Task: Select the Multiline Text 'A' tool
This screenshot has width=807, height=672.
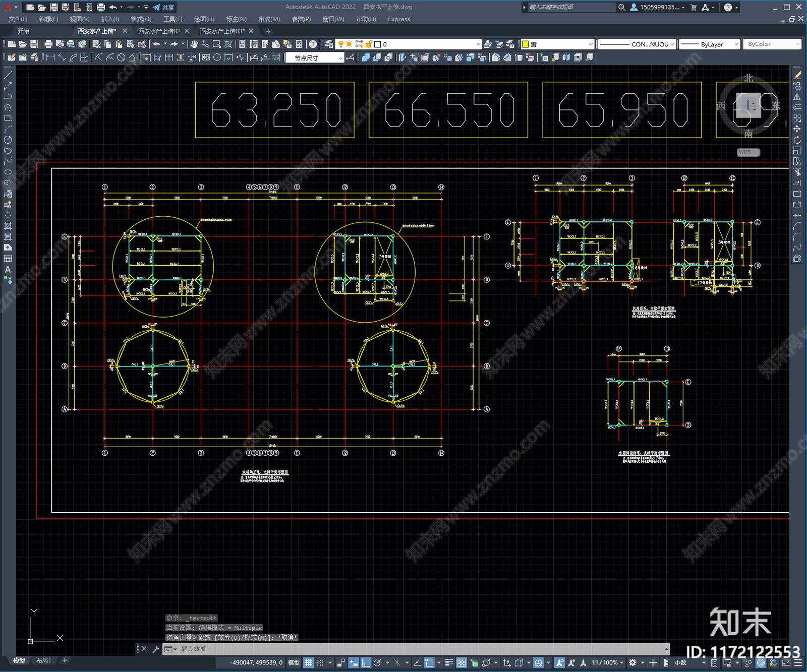Action: (x=8, y=269)
